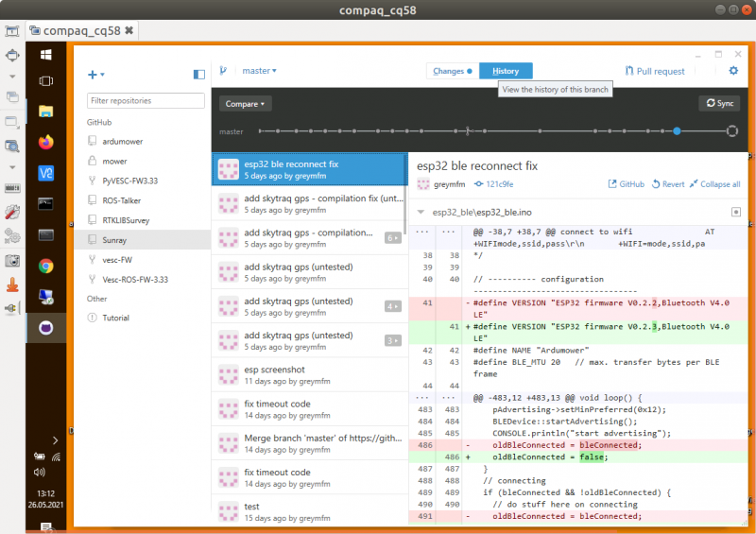Open notifications center icon in the taskbar

pos(46,526)
